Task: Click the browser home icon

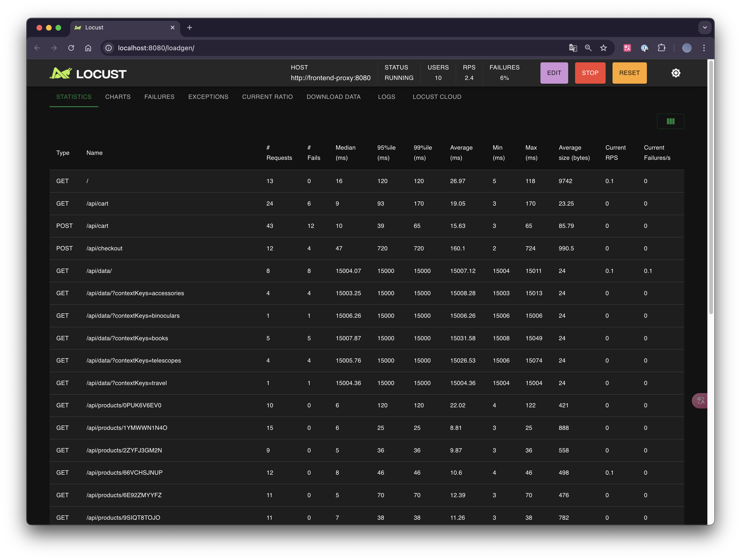Action: coord(88,48)
